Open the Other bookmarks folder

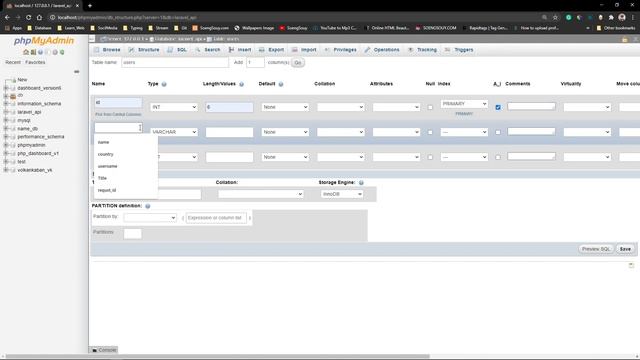[616, 28]
